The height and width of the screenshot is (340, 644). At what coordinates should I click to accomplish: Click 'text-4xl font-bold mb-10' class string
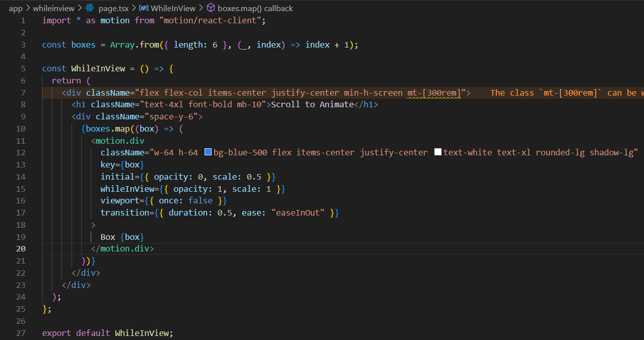203,105
